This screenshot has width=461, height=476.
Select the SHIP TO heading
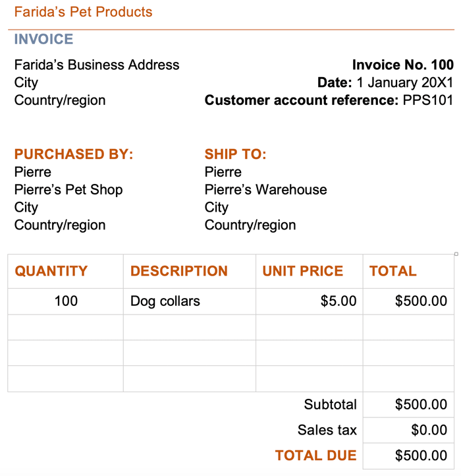coord(235,154)
